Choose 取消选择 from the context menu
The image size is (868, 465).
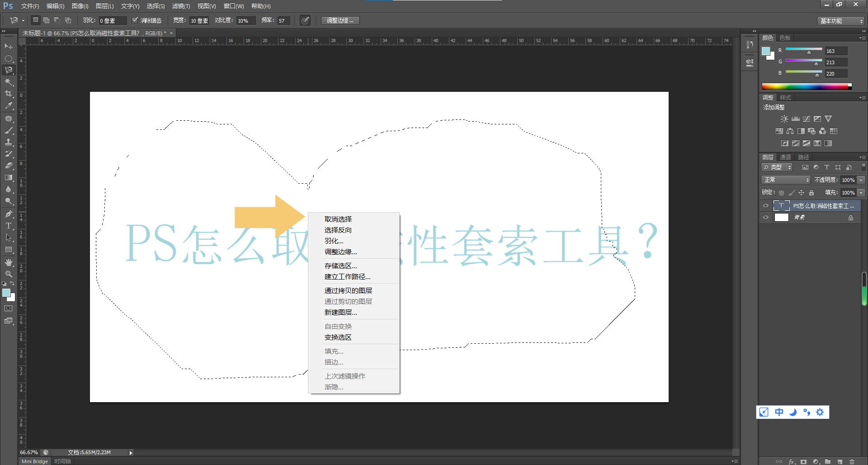337,218
